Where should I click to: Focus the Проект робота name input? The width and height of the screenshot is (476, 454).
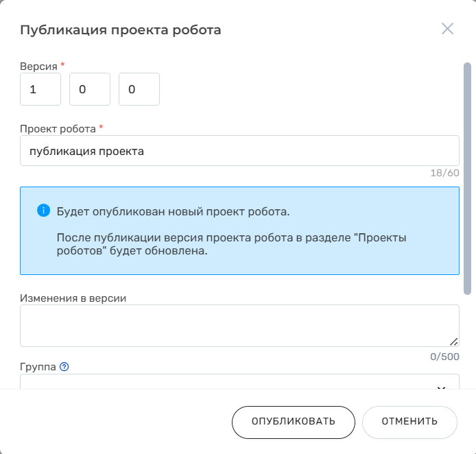coord(239,151)
